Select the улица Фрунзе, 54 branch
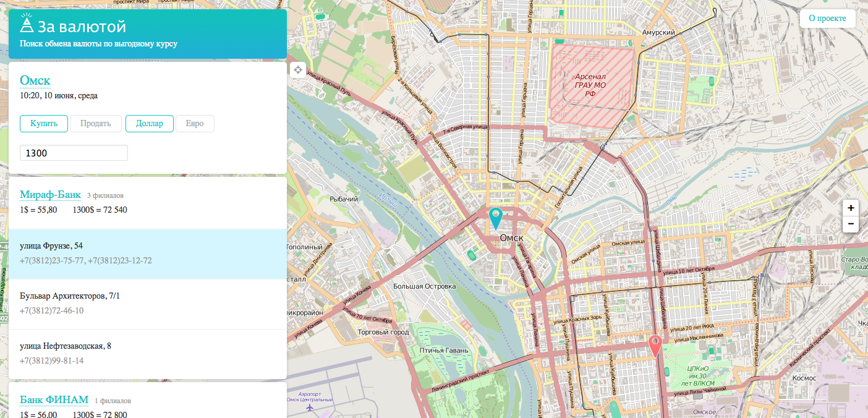This screenshot has height=418, width=868. pos(148,254)
